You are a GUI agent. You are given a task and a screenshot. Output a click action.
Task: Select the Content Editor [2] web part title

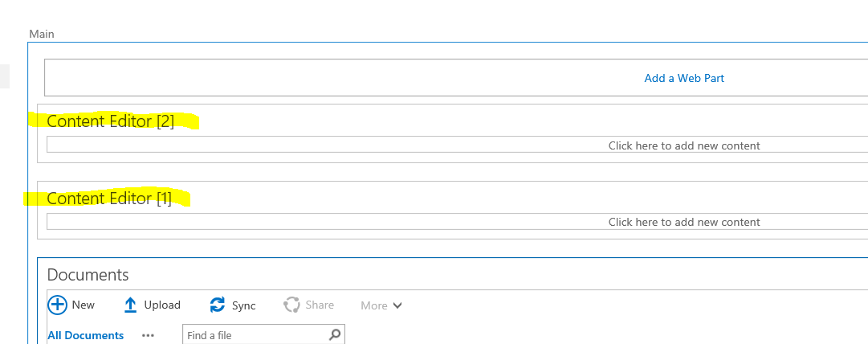pos(111,121)
